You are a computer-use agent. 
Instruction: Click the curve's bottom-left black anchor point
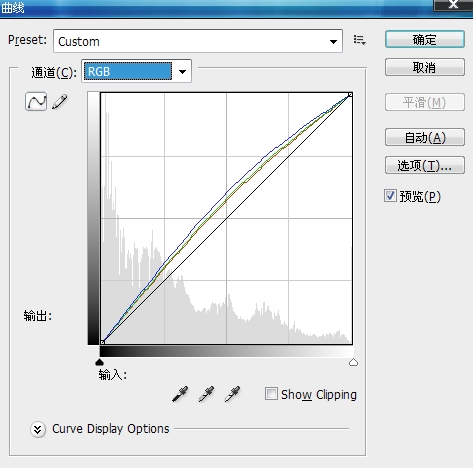103,342
